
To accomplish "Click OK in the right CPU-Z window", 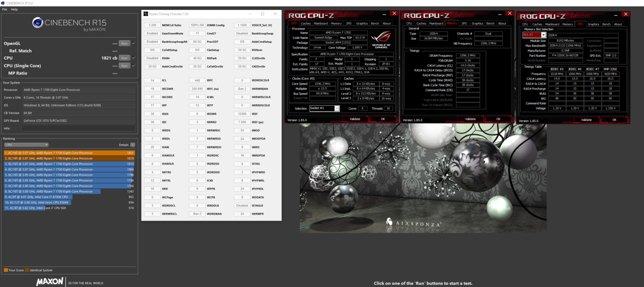I will point(614,120).
